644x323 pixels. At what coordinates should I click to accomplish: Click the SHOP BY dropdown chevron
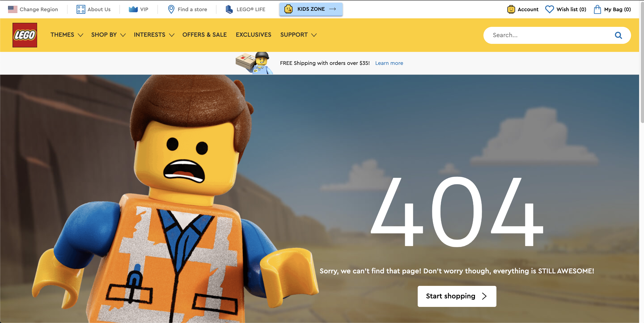click(123, 35)
